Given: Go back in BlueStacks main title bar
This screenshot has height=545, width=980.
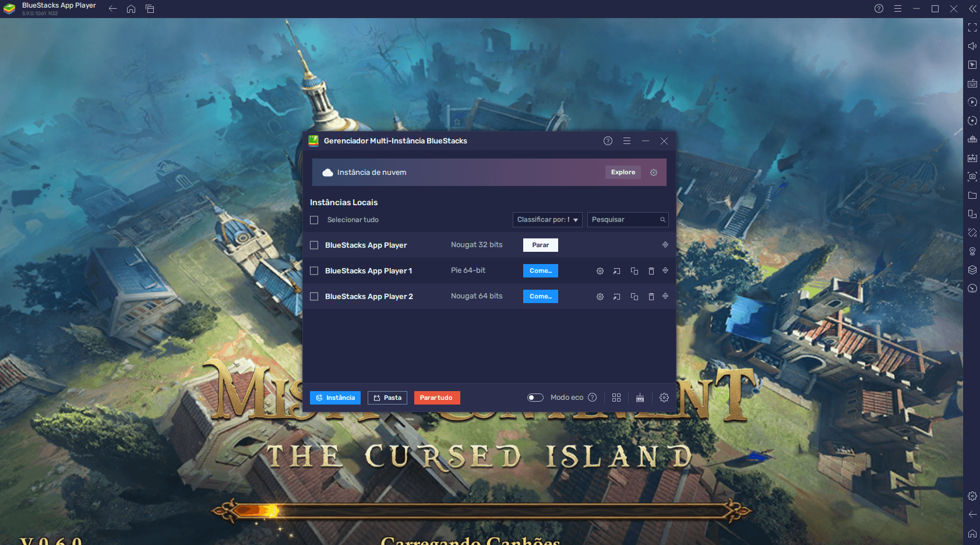Looking at the screenshot, I should click(x=113, y=9).
